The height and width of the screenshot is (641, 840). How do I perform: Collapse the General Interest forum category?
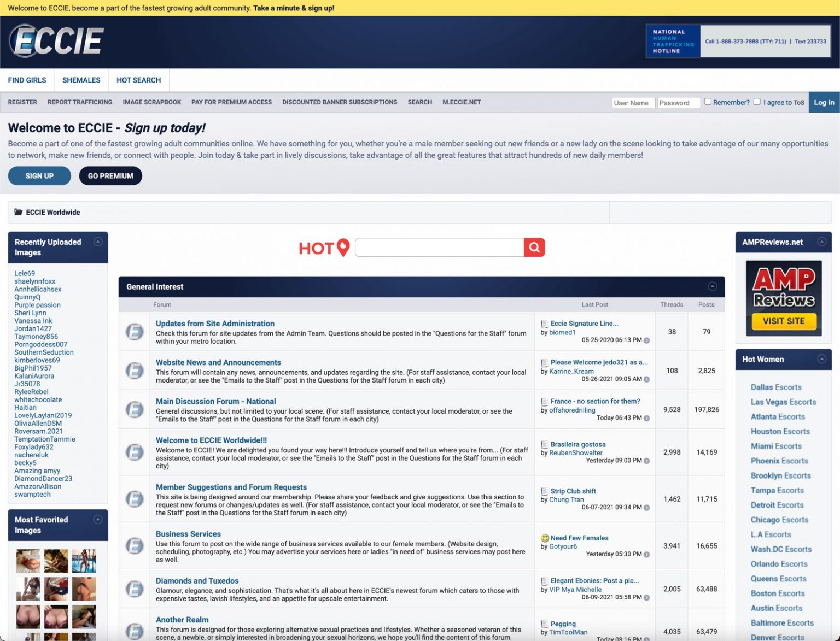(x=712, y=286)
